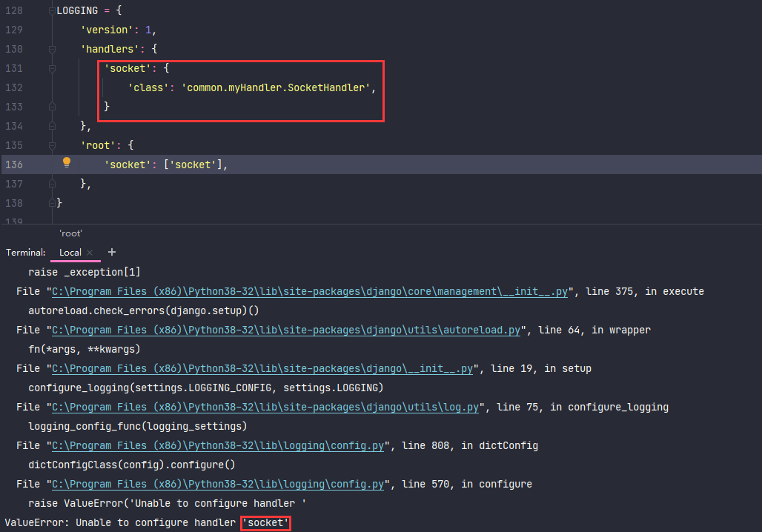Open logging config.py link at line 808
The width and height of the screenshot is (762, 532).
[218, 445]
